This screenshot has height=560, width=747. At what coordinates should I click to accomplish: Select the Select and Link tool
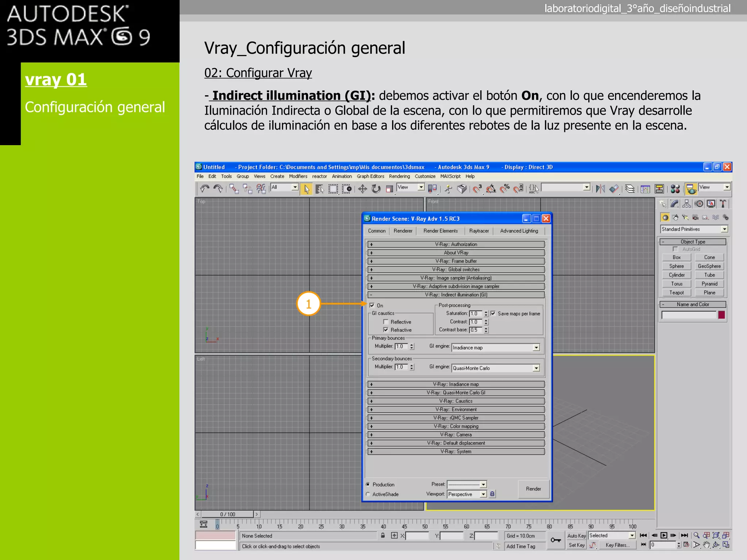point(234,188)
